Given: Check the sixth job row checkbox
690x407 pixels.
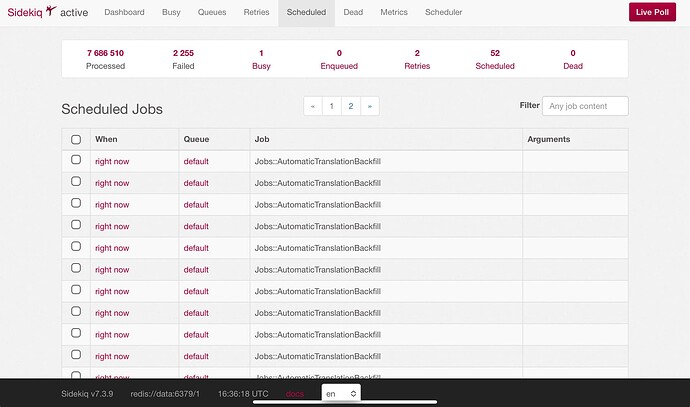Looking at the screenshot, I should click(76, 268).
